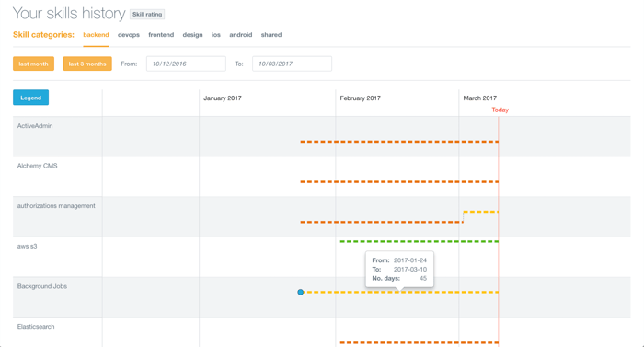Click the orange authorizations management timeline segment

pos(382,222)
